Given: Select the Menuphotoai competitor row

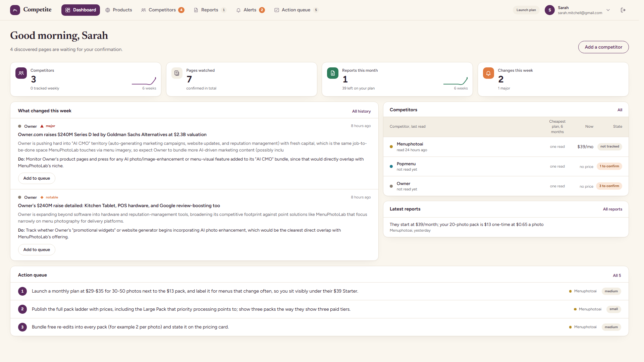Looking at the screenshot, I should coord(506,147).
